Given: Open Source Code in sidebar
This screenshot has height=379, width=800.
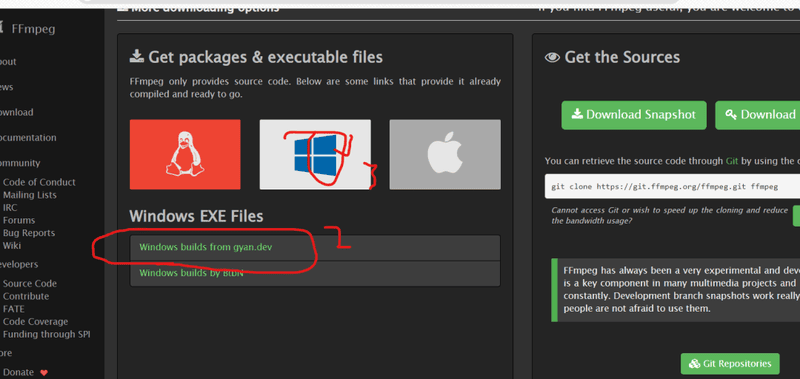Looking at the screenshot, I should (30, 284).
